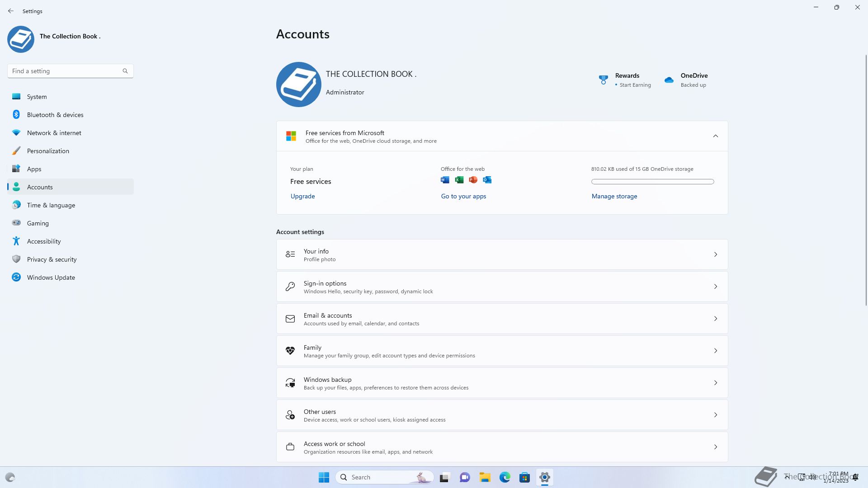The height and width of the screenshot is (488, 868).
Task: Open Family settings chevron
Action: coord(715,351)
